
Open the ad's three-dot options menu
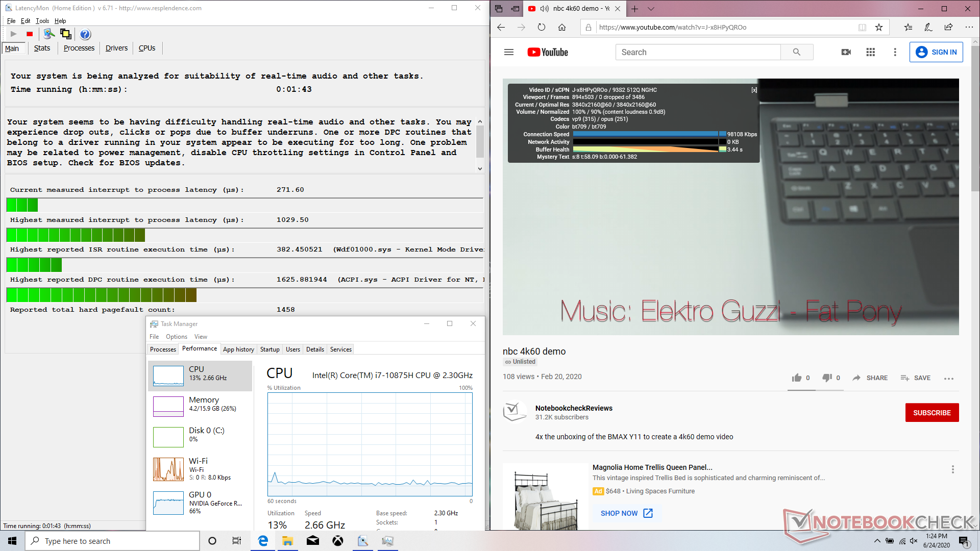[952, 469]
